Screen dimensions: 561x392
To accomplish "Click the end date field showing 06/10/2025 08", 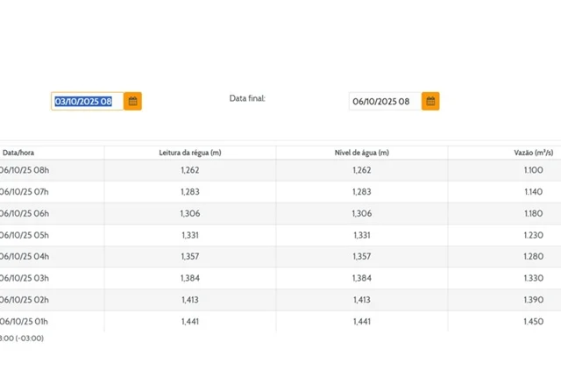I will 384,102.
